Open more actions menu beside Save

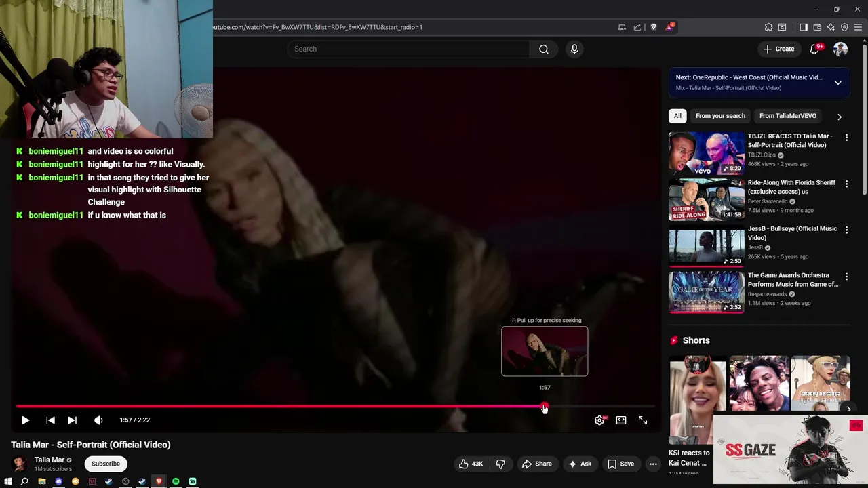point(653,464)
